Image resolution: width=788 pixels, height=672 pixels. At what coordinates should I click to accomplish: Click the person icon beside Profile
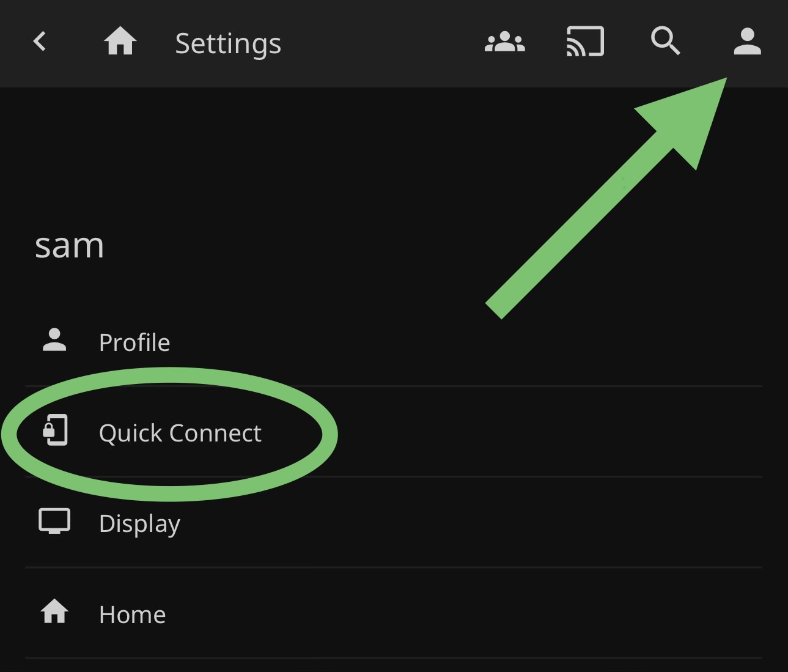coord(54,341)
